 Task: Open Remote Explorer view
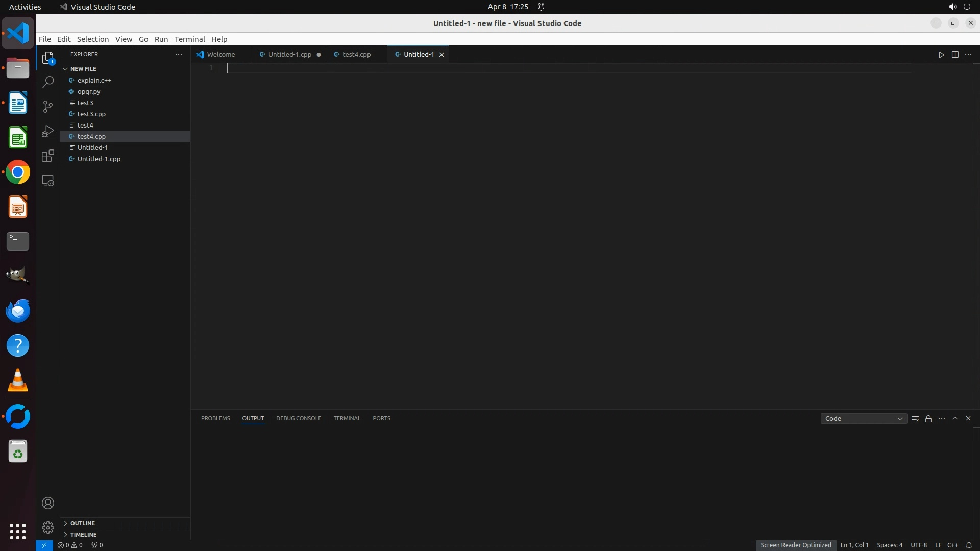point(48,181)
